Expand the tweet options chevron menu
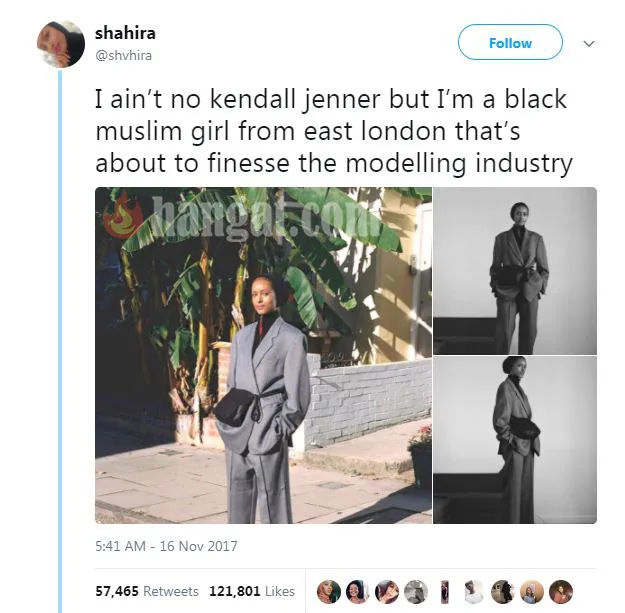The height and width of the screenshot is (613, 625). click(x=589, y=43)
